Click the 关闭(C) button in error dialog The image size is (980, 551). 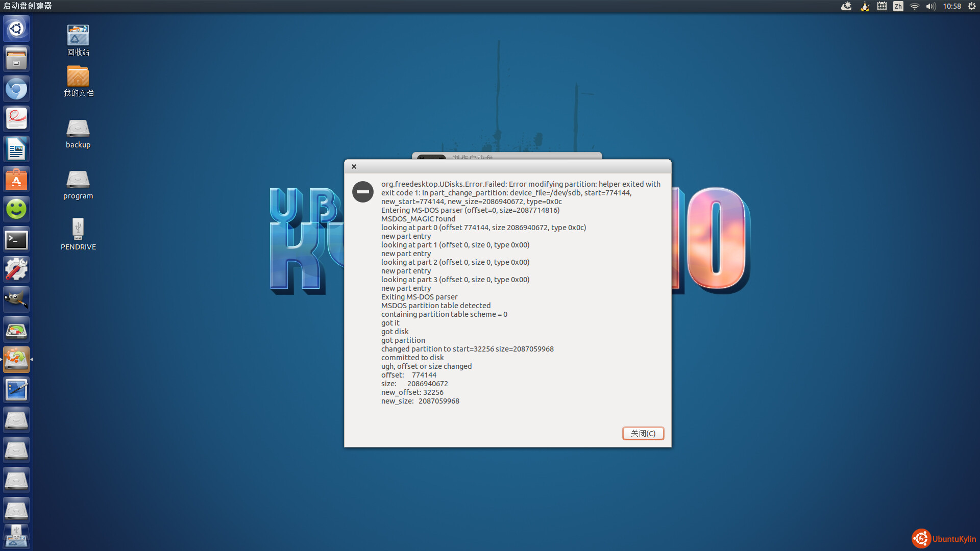643,433
